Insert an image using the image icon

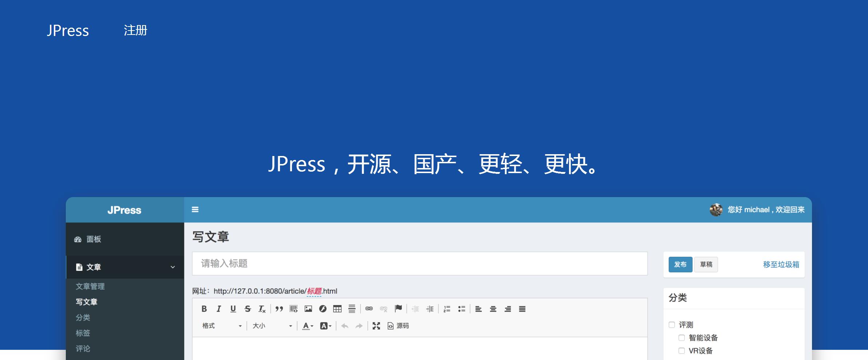[x=308, y=309]
